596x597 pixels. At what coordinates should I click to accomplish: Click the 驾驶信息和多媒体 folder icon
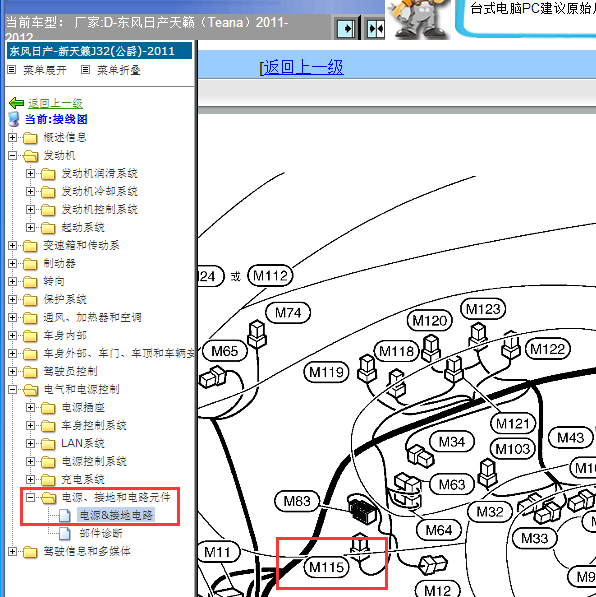click(30, 551)
